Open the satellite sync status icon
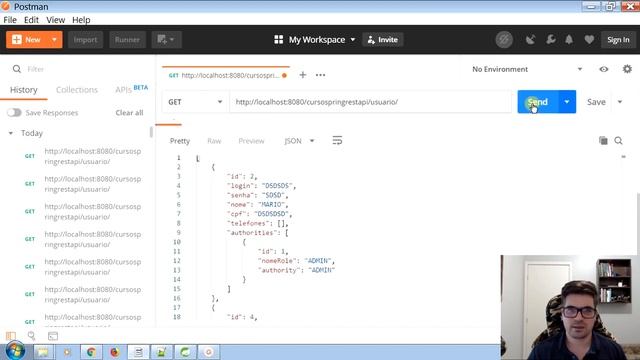Viewport: 640px width, 360px height. [x=530, y=40]
